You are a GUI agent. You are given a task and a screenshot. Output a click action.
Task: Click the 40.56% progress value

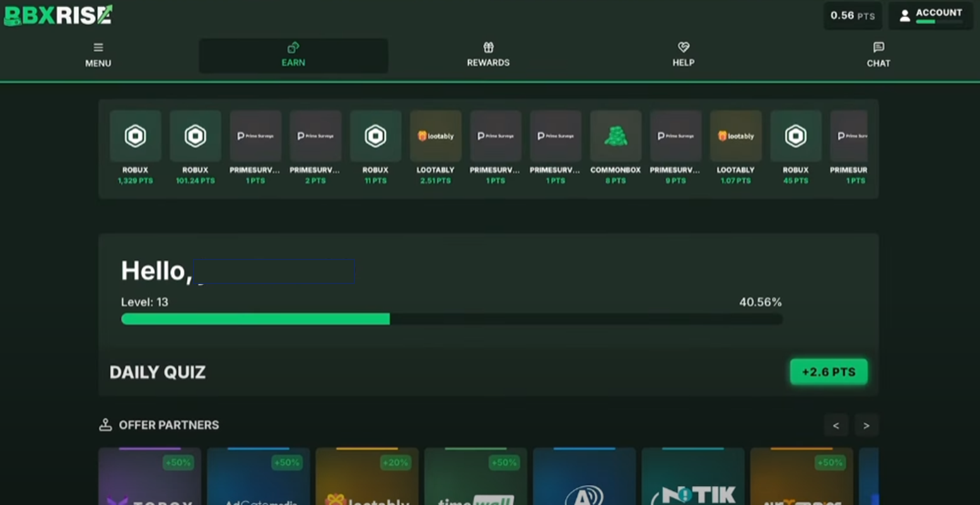pos(761,302)
